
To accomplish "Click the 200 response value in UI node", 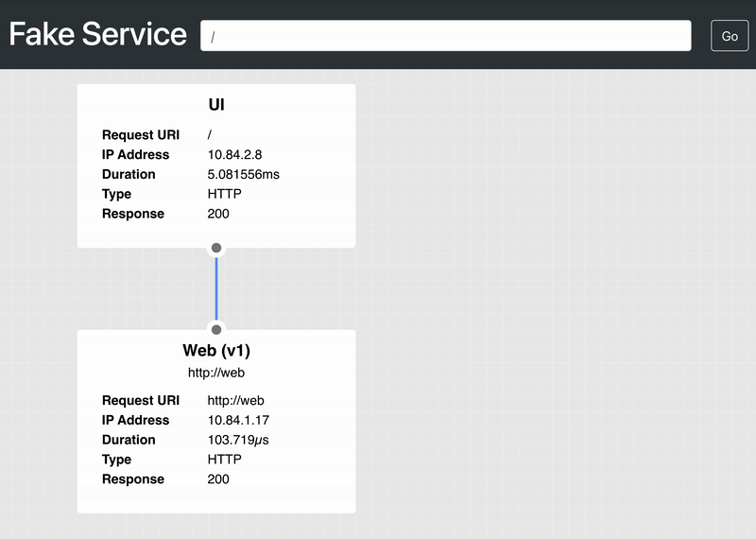I will (x=218, y=214).
